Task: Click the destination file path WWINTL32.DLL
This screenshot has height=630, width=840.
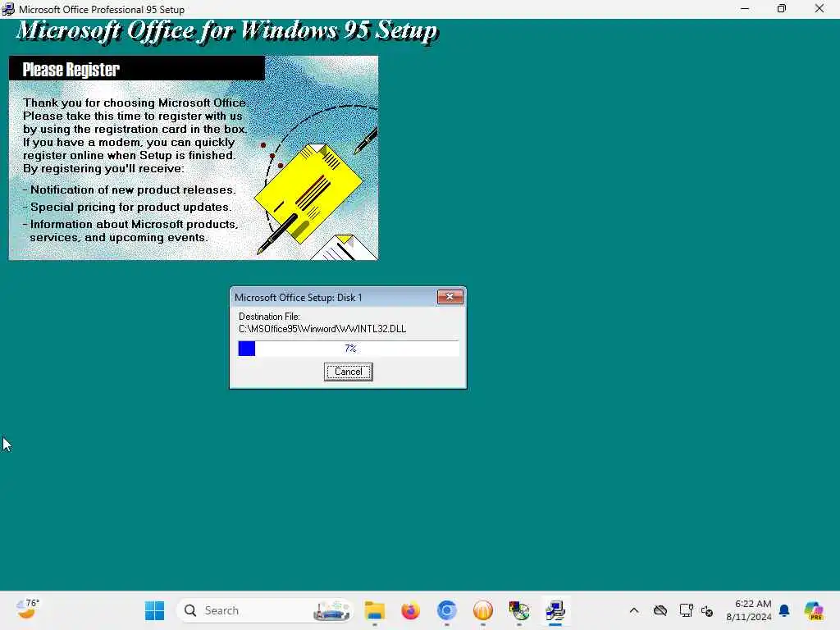Action: 322,329
